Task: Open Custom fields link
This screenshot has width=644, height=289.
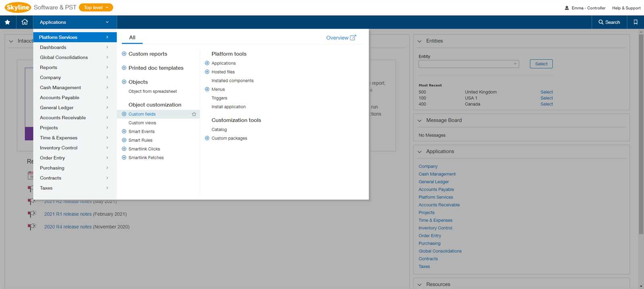Action: tap(142, 114)
